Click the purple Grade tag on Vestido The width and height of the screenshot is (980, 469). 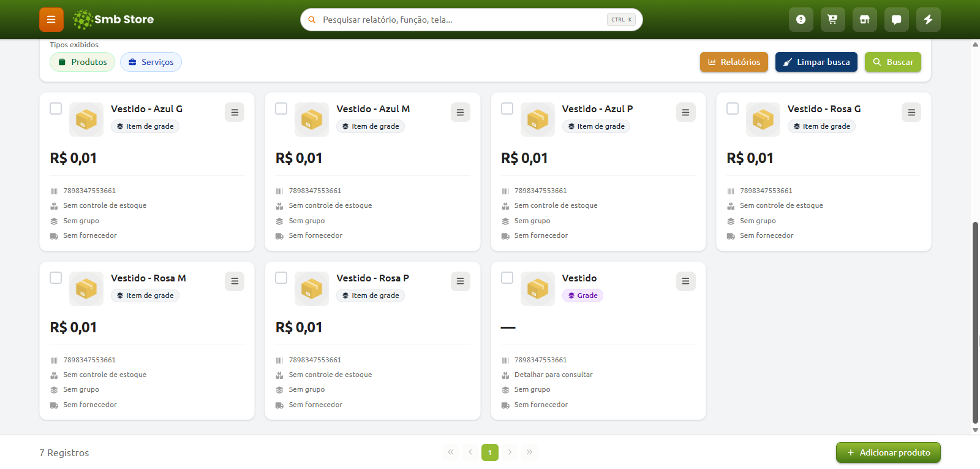click(582, 296)
